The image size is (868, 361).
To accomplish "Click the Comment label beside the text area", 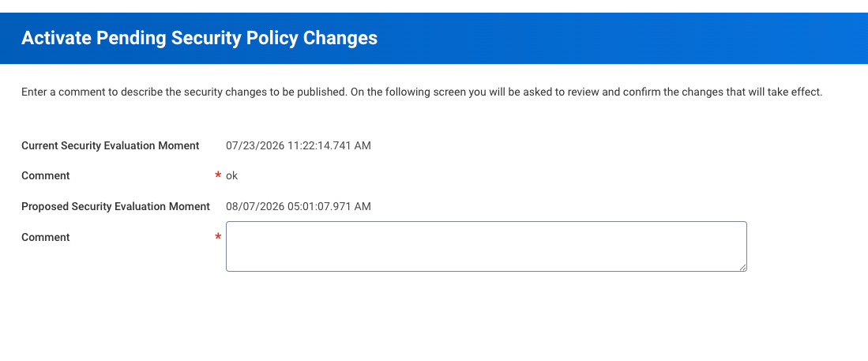I will [x=45, y=237].
